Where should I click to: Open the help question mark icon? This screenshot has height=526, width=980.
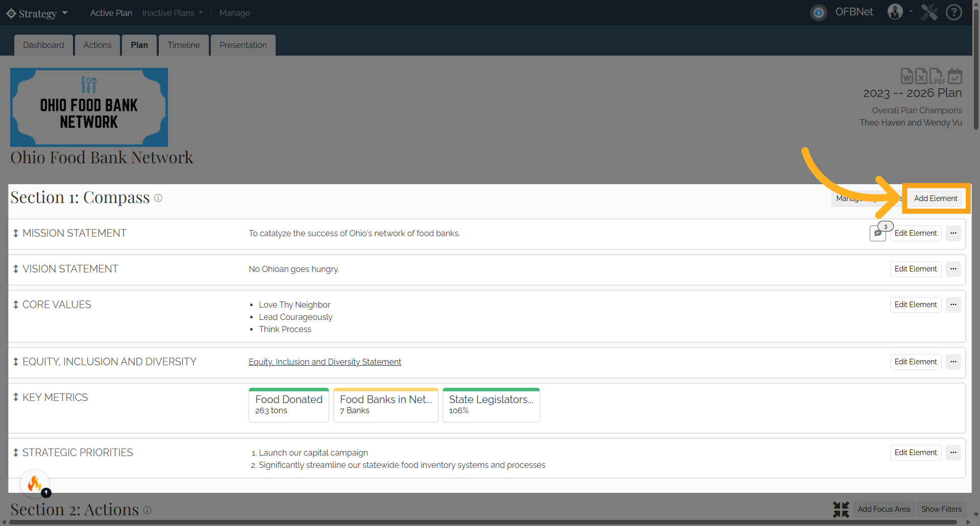[x=954, y=12]
